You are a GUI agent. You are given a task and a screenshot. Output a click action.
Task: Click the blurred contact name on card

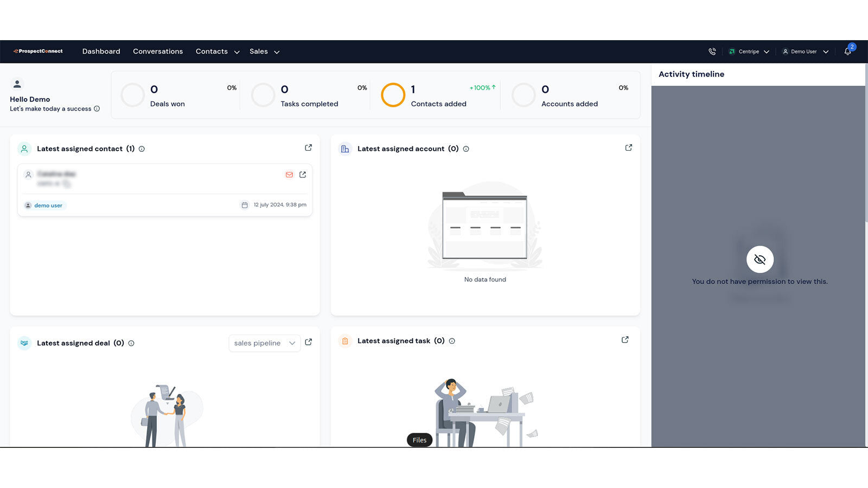tap(56, 174)
